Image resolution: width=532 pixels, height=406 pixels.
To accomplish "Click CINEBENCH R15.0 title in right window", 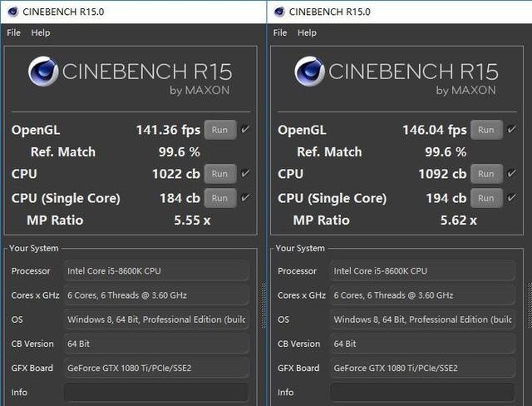I will [x=330, y=12].
